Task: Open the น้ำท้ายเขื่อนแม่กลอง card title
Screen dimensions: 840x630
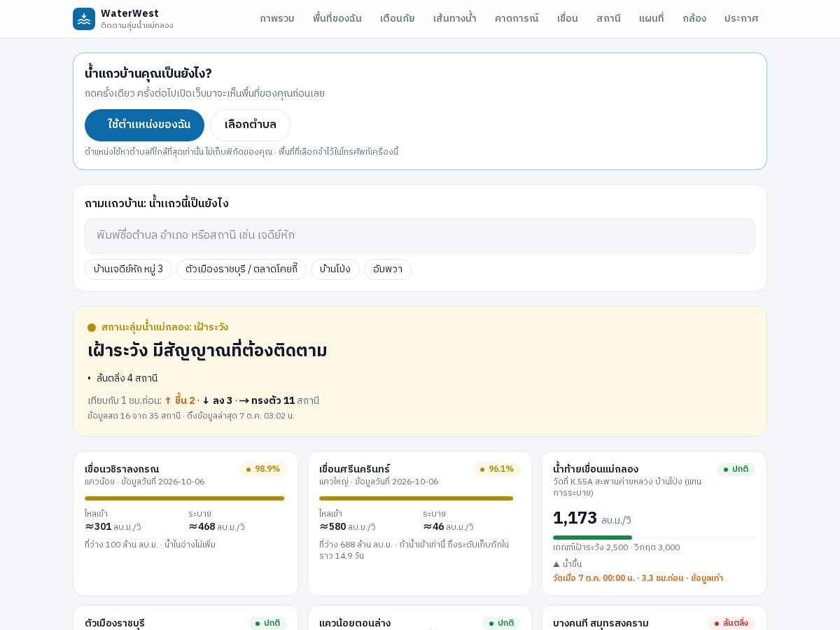Action: click(596, 469)
